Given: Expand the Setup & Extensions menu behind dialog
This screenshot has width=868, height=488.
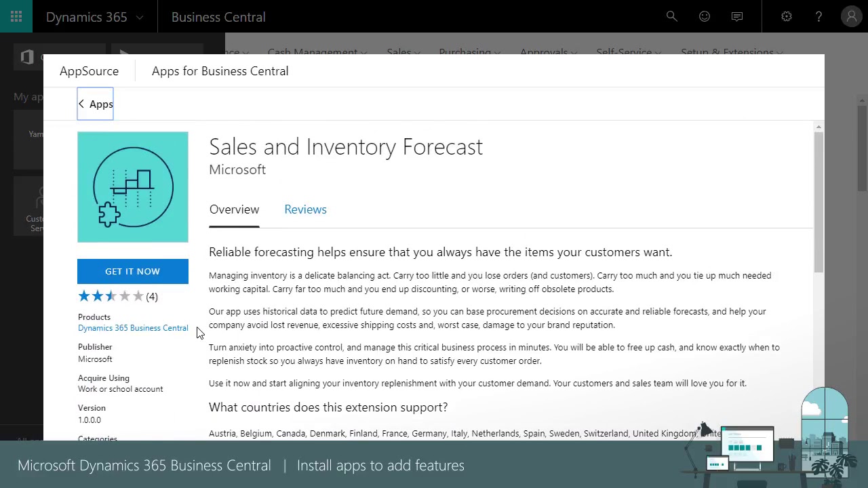Looking at the screenshot, I should pyautogui.click(x=732, y=52).
